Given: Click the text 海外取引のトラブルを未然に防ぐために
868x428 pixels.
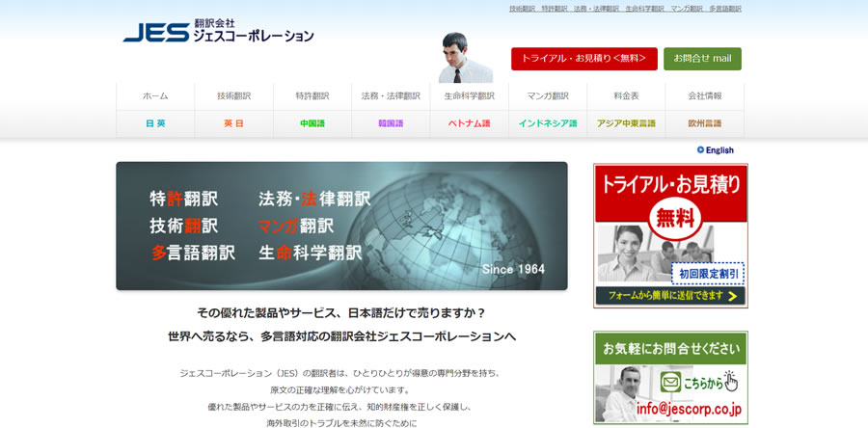Looking at the screenshot, I should coord(341,423).
